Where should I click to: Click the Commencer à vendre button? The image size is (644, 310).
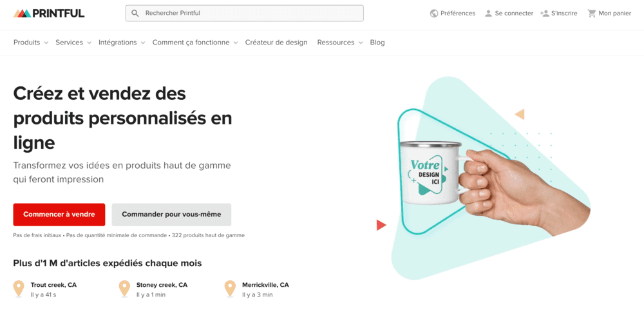pos(59,215)
